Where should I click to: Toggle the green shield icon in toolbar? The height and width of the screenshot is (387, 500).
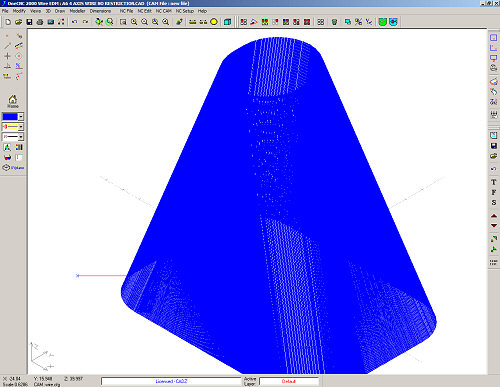tap(382, 22)
